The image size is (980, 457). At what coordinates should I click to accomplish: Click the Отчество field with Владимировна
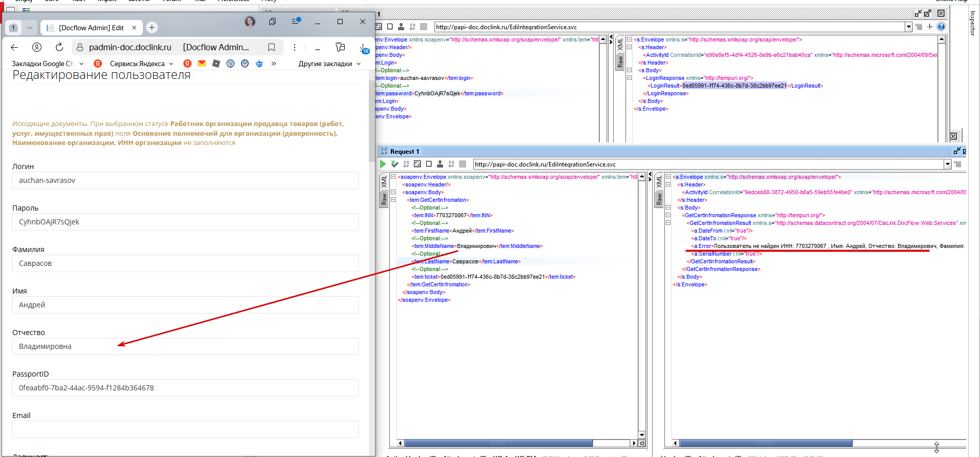pos(185,346)
